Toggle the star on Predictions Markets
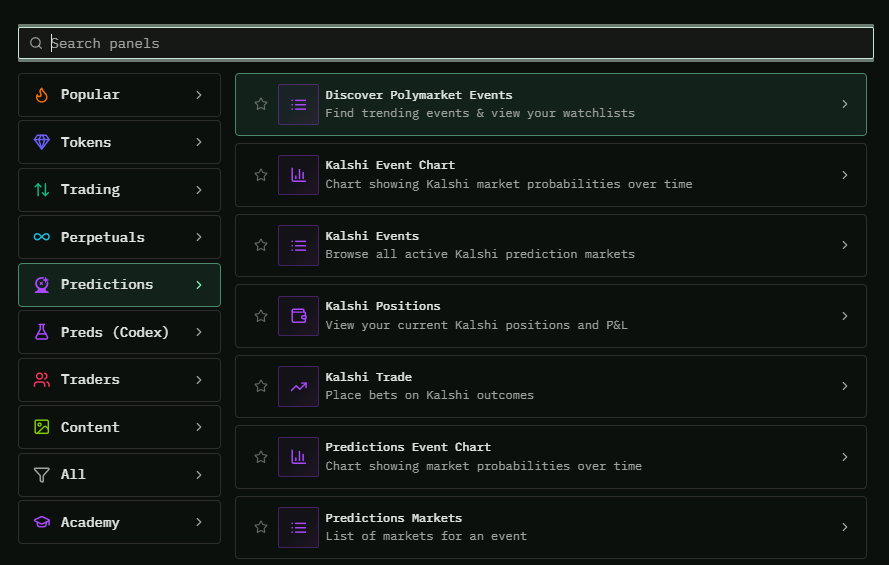 pos(261,527)
